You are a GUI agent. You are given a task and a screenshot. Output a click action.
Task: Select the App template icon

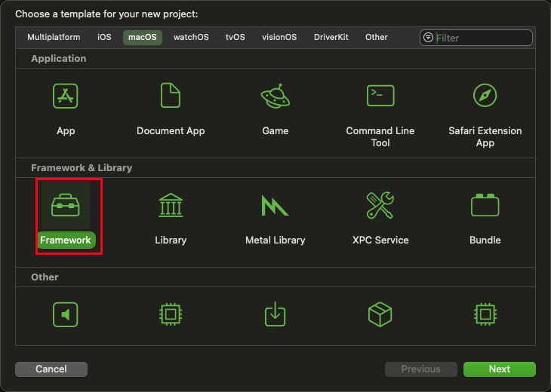[66, 96]
